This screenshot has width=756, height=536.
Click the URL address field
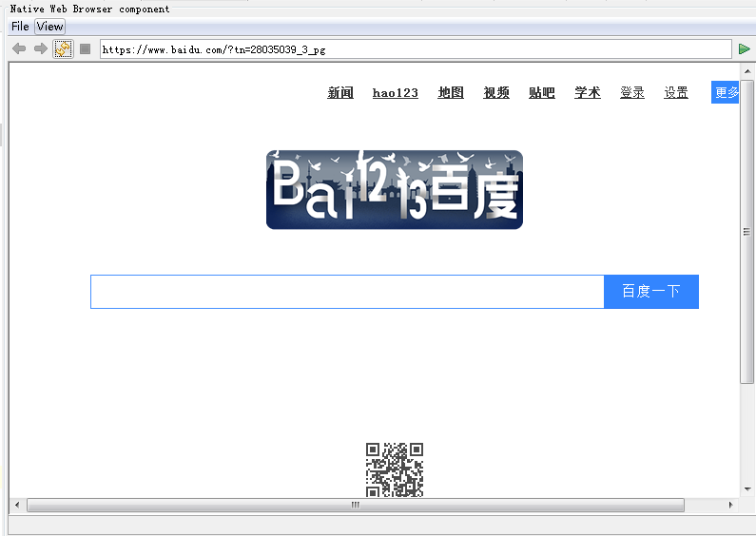click(416, 49)
